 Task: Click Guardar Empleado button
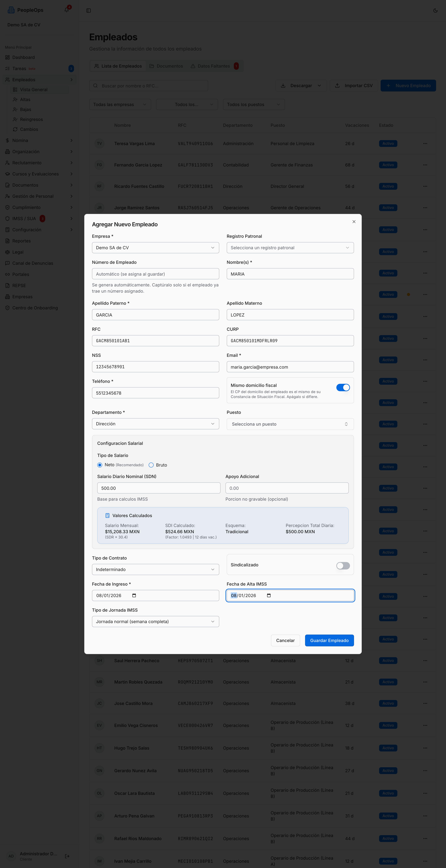329,641
